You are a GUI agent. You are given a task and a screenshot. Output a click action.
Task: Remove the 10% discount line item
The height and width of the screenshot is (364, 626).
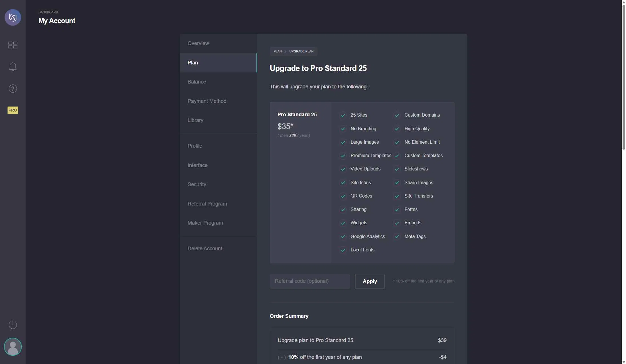coord(281,357)
